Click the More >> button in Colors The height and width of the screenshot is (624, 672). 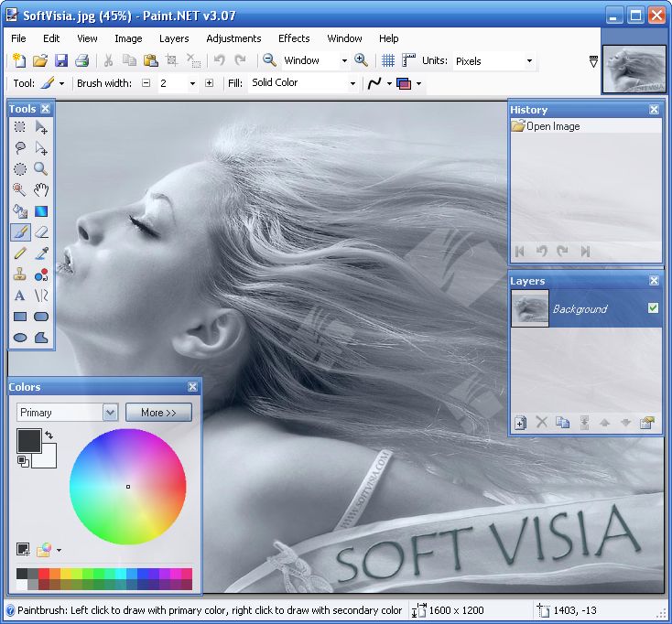point(158,413)
